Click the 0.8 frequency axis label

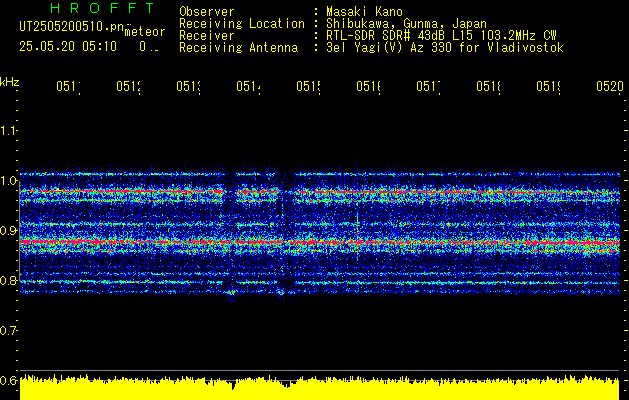pos(8,280)
